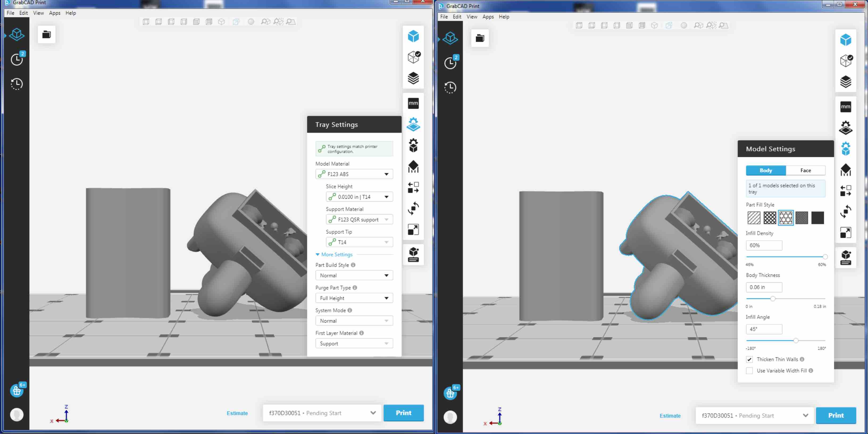Select isometric view cube in left window toolbar
This screenshot has height=434, width=868.
pyautogui.click(x=221, y=22)
